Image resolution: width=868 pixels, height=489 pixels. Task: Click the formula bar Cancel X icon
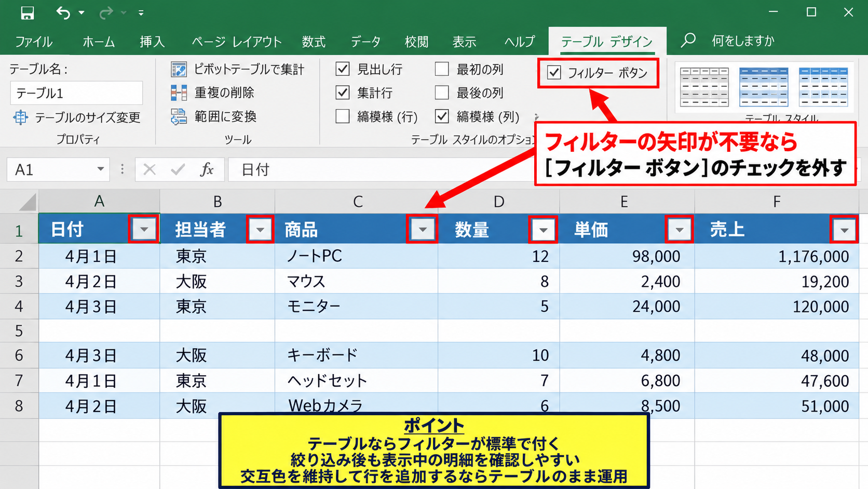[x=150, y=169]
